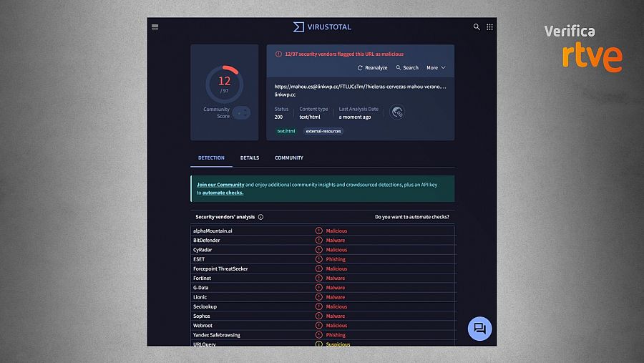This screenshot has height=363, width=644.
Task: Select the CyRadar vendor name
Action: click(x=203, y=250)
